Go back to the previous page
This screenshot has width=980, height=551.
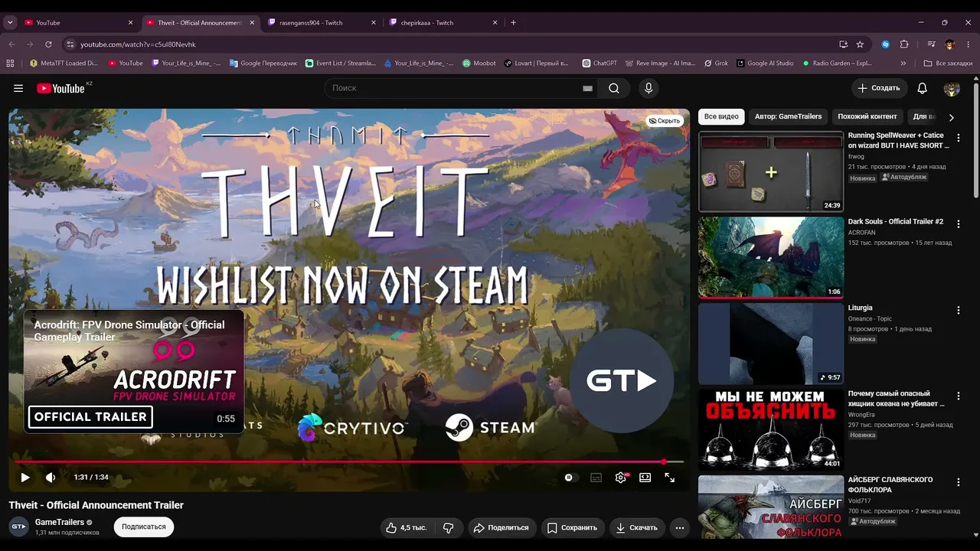11,44
